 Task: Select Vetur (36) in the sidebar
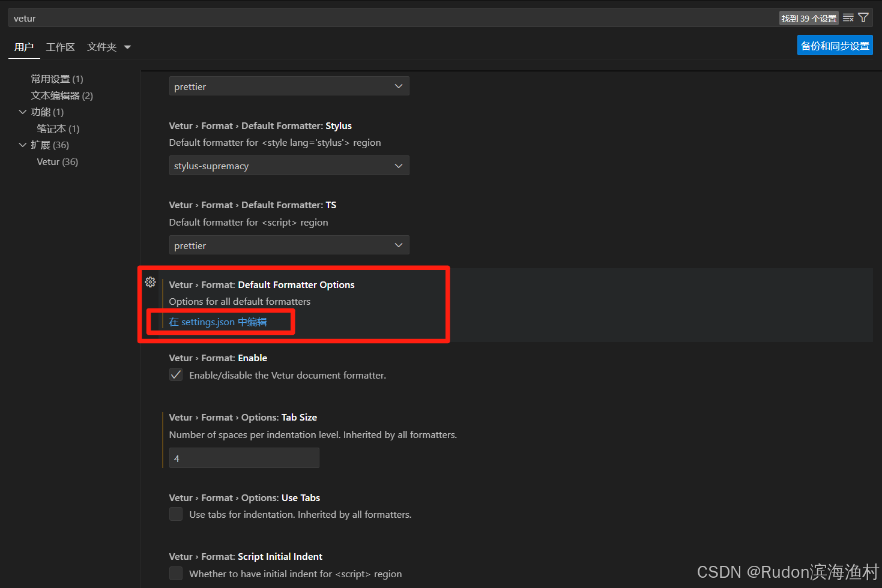point(58,162)
